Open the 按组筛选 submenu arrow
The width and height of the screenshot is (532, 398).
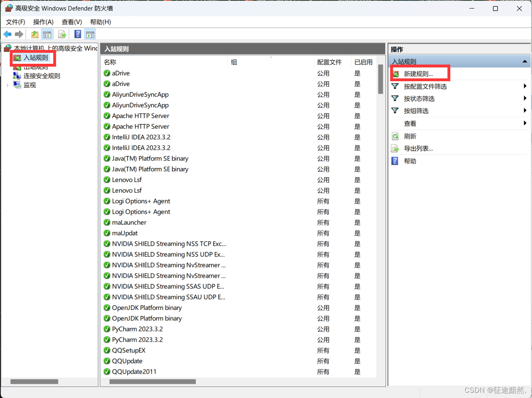(x=525, y=110)
